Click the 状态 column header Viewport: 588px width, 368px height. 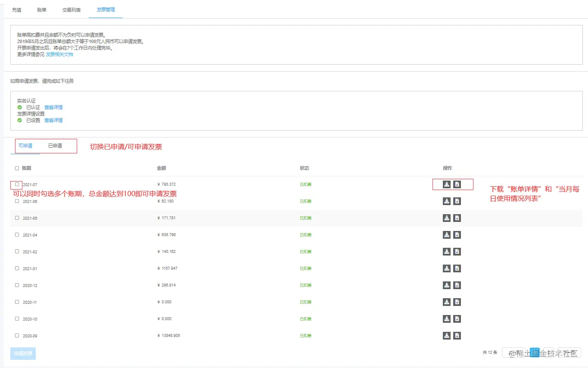(x=305, y=168)
